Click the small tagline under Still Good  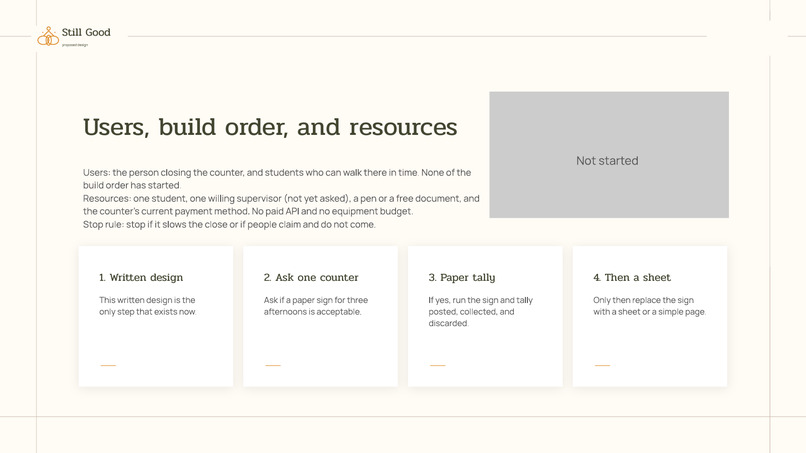(x=75, y=45)
